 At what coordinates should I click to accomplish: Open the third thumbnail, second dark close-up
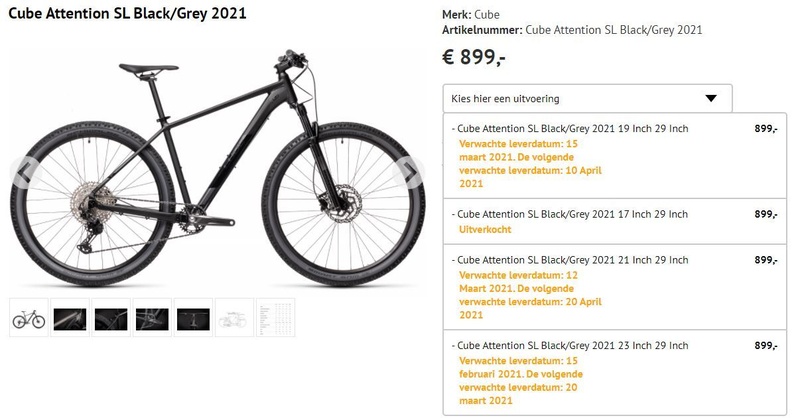click(x=110, y=319)
